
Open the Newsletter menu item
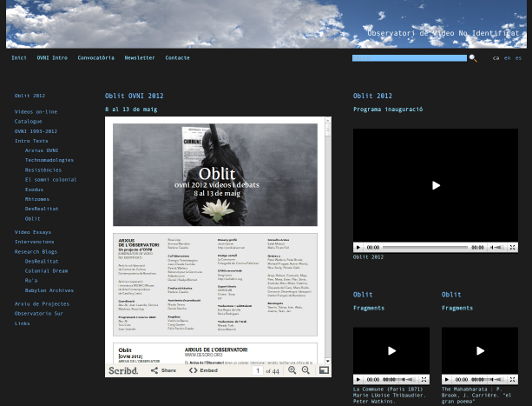coord(140,58)
